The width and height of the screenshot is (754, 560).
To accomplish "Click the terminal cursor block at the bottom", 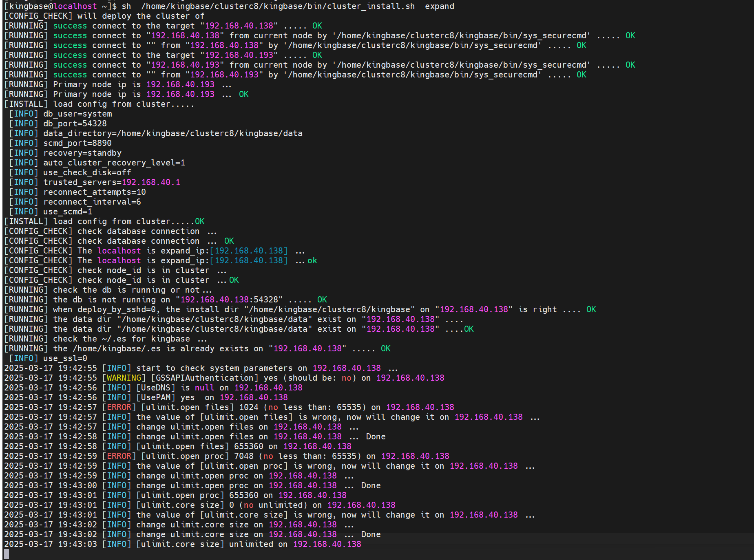I will (x=7, y=554).
